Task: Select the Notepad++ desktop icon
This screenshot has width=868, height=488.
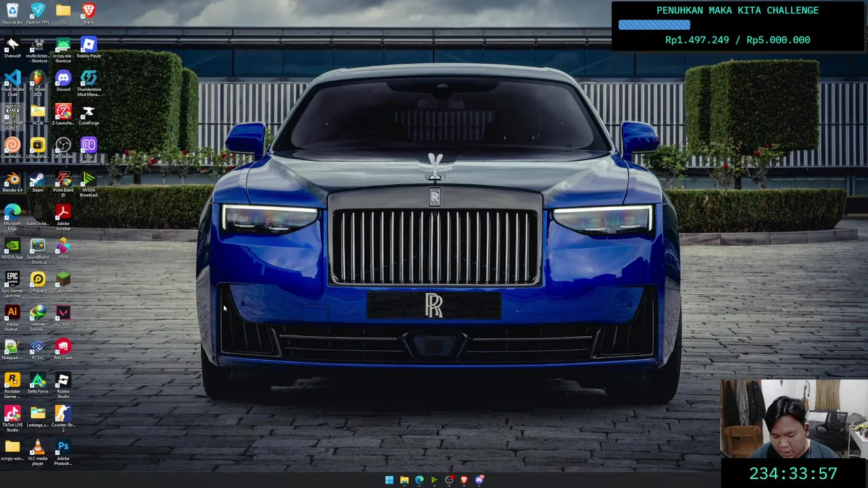Action: point(12,350)
